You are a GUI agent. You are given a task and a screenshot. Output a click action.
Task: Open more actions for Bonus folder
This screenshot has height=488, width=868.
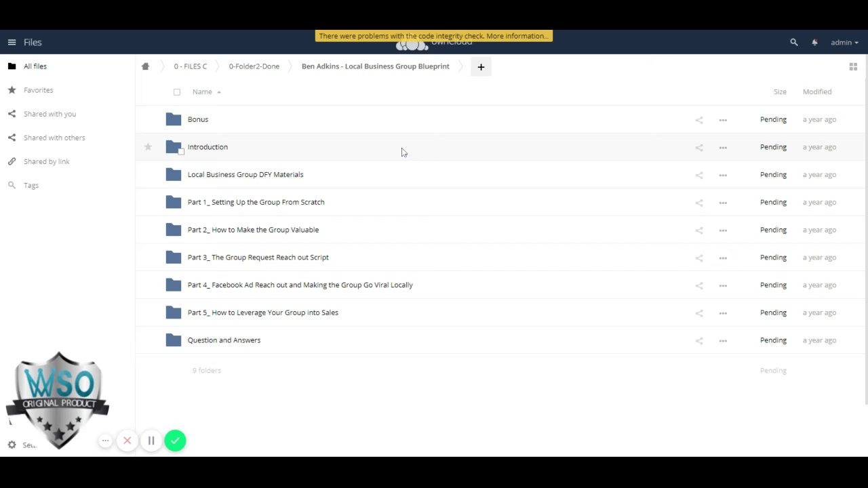[x=723, y=120]
